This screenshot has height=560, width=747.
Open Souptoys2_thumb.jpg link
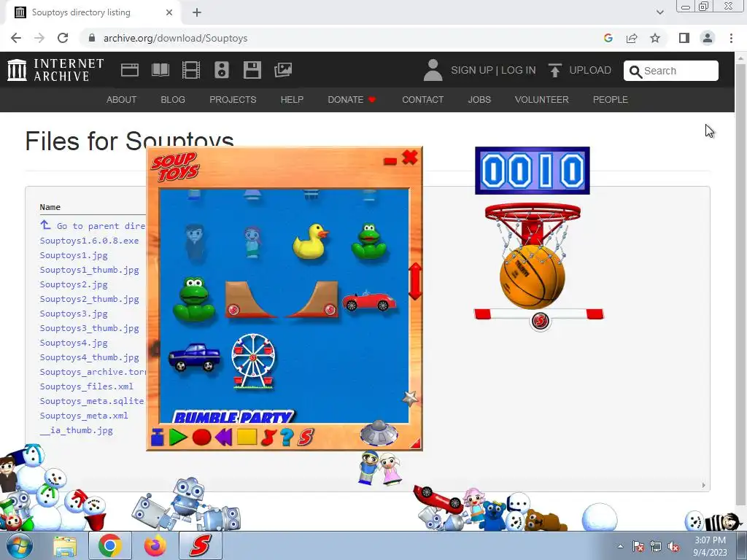pyautogui.click(x=89, y=299)
